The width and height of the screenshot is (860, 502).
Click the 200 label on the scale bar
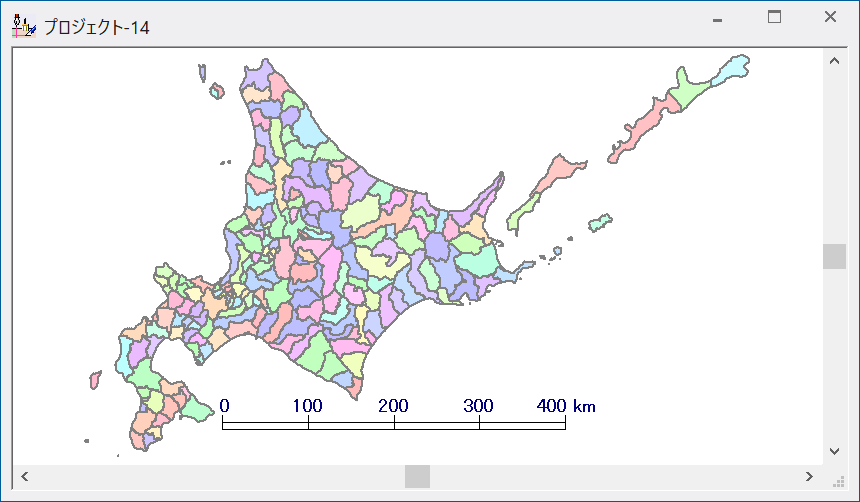[x=393, y=406]
